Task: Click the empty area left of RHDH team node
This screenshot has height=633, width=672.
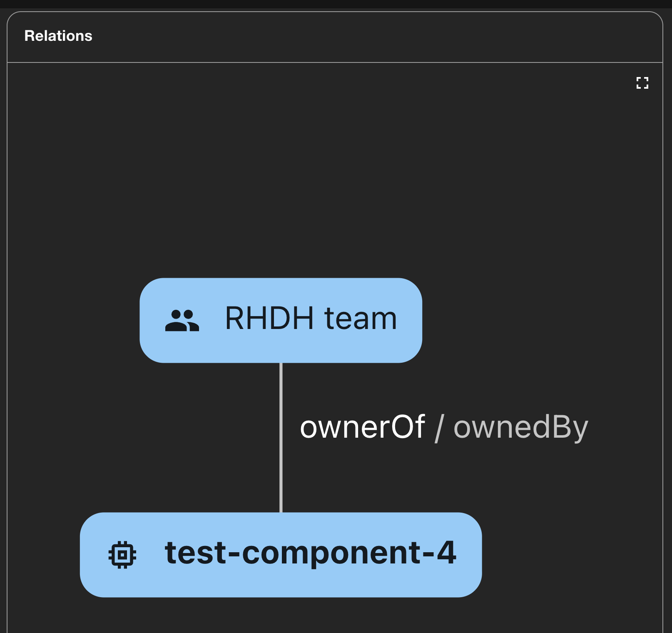Action: (x=71, y=321)
